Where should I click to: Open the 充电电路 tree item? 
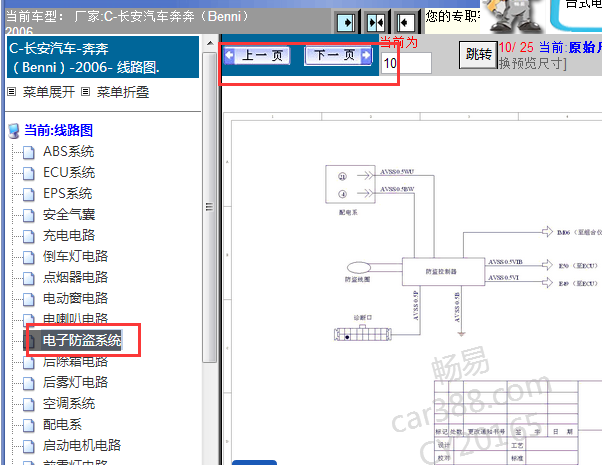click(x=69, y=235)
